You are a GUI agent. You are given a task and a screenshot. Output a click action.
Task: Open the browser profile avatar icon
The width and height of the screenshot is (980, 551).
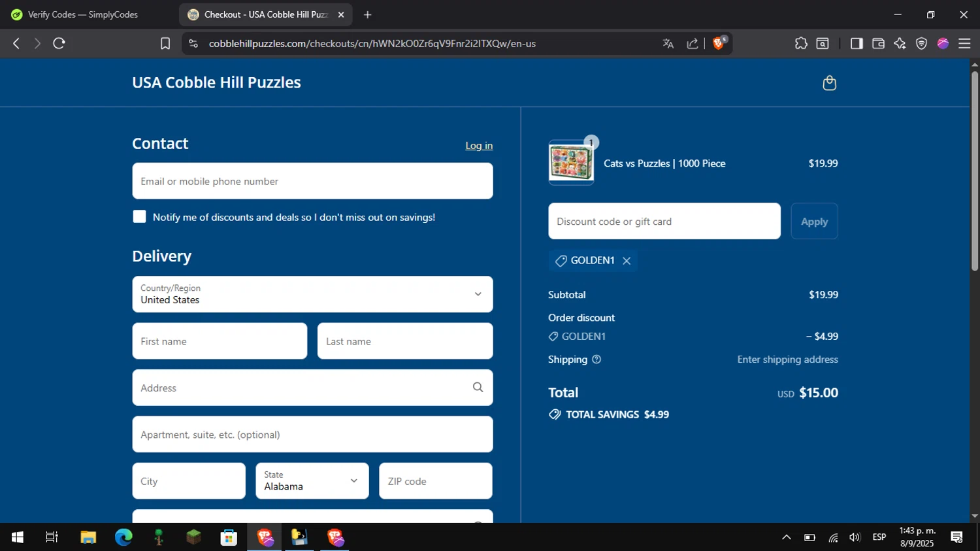[x=943, y=43]
